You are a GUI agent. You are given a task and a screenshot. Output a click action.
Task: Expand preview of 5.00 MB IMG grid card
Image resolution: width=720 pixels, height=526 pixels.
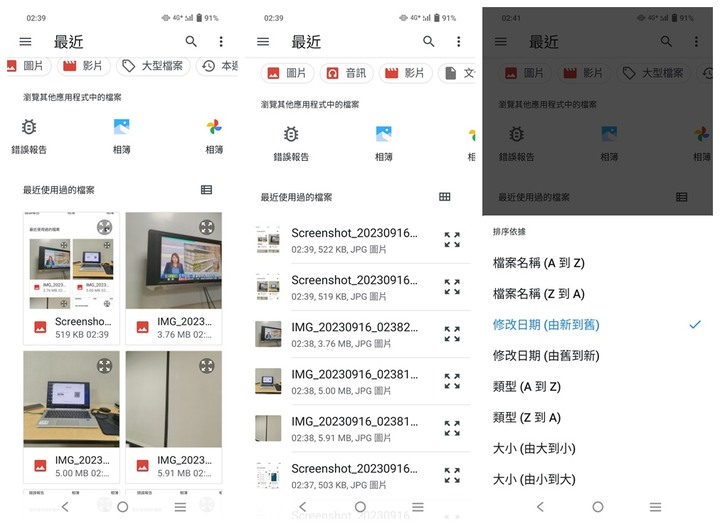point(105,366)
